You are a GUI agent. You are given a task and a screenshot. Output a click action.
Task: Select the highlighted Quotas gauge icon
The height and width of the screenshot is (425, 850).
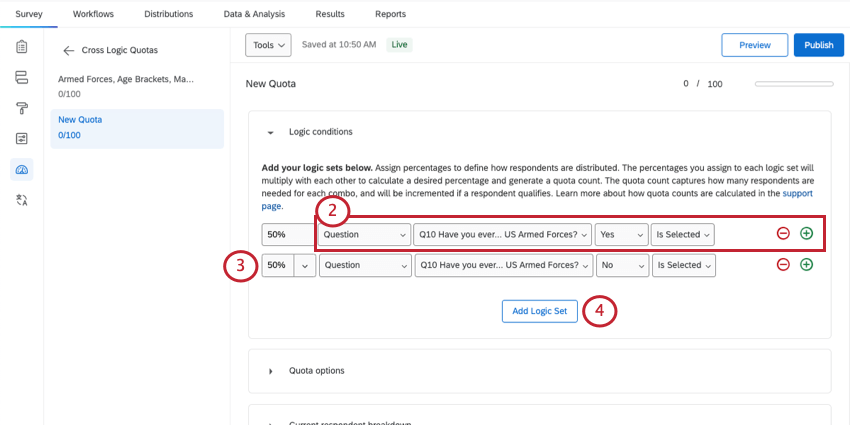point(21,169)
